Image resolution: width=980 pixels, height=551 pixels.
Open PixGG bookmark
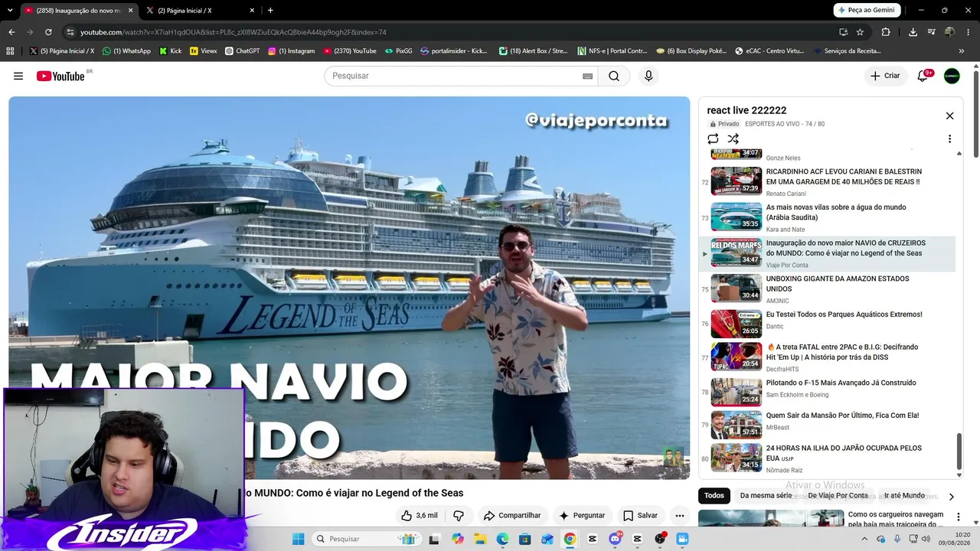point(398,51)
